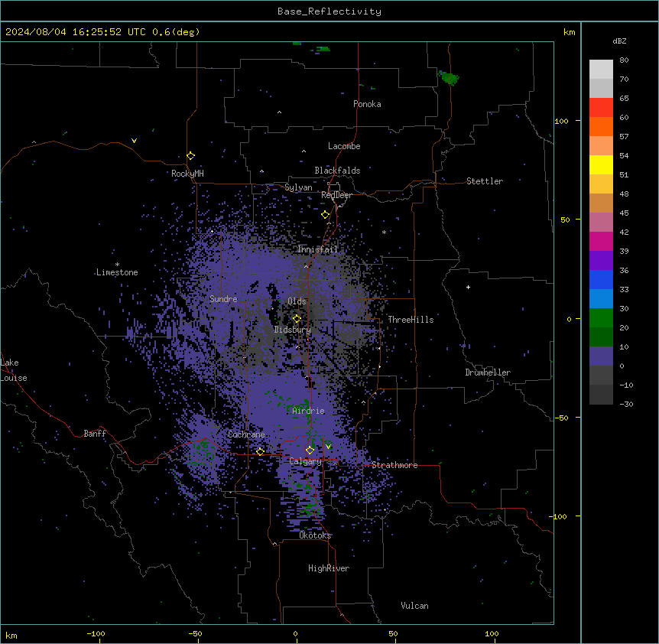The height and width of the screenshot is (644, 659).
Task: Click the light gray legend swatch between 70 and 80
Action: click(x=601, y=70)
